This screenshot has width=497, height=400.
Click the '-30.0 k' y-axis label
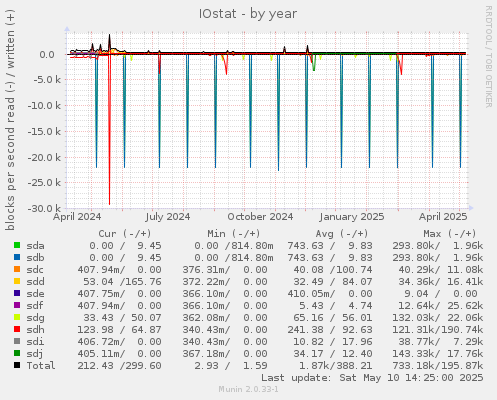[44, 209]
